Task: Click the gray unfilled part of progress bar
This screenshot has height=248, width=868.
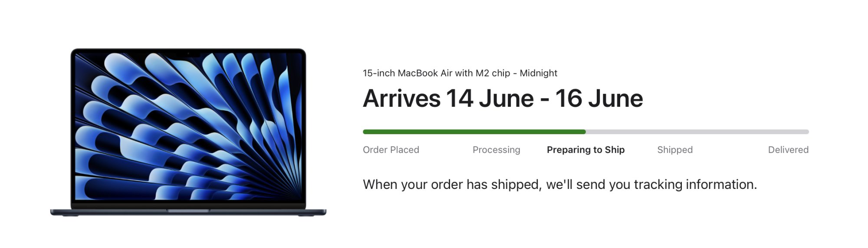Action: [697, 132]
